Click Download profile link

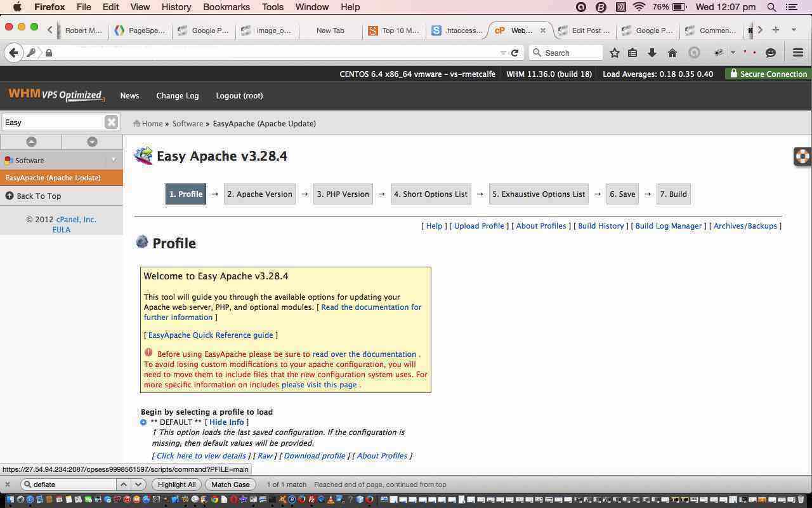coord(315,456)
